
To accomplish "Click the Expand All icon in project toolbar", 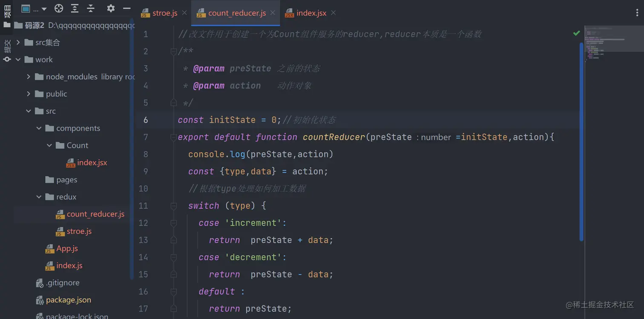I will [x=75, y=9].
